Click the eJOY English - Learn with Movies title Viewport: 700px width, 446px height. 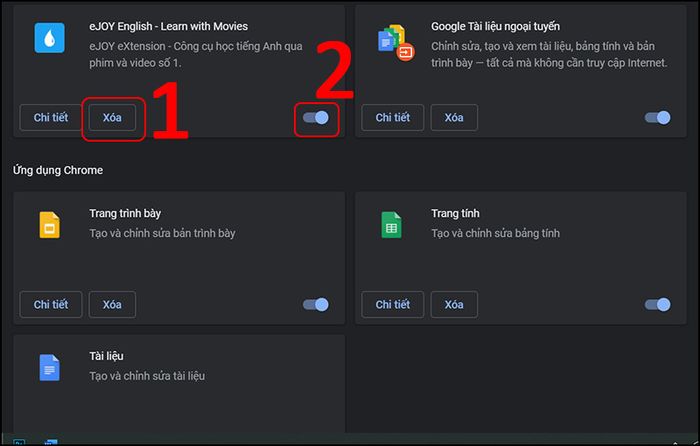click(x=168, y=26)
